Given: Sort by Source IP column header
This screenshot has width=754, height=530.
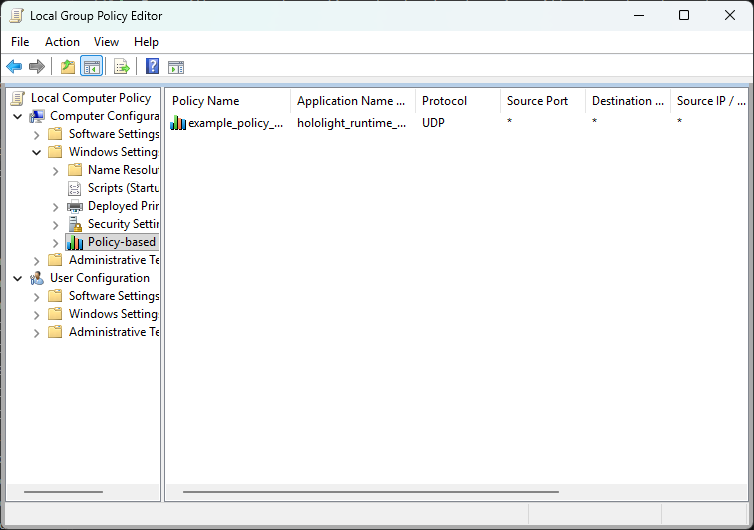Looking at the screenshot, I should 710,101.
